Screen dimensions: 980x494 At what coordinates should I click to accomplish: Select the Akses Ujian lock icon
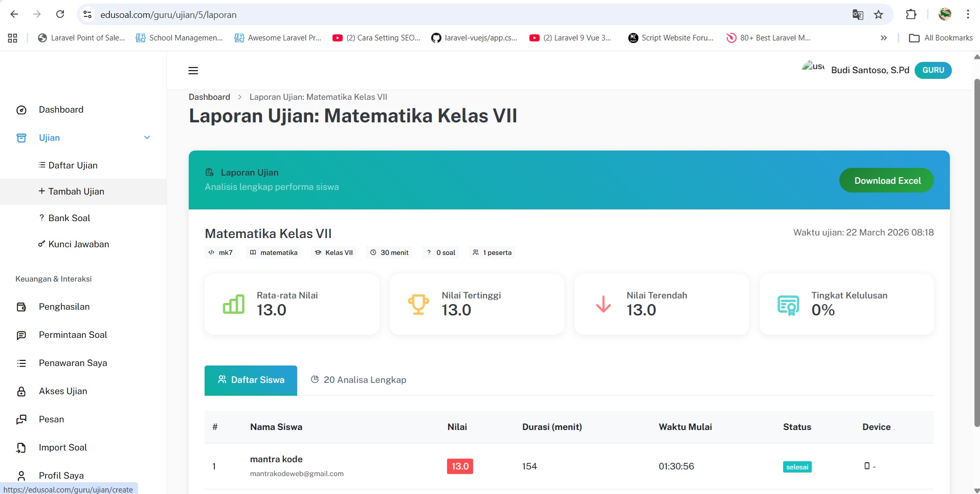[x=21, y=391]
